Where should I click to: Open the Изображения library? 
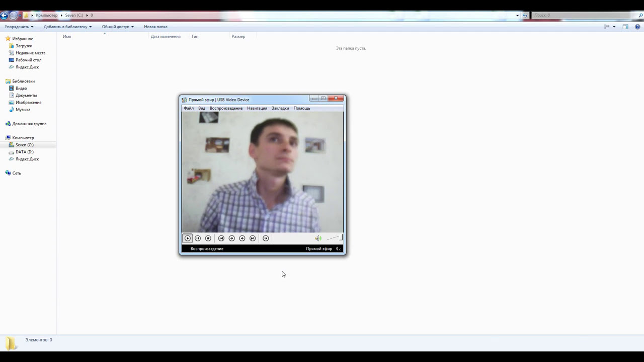(28, 102)
